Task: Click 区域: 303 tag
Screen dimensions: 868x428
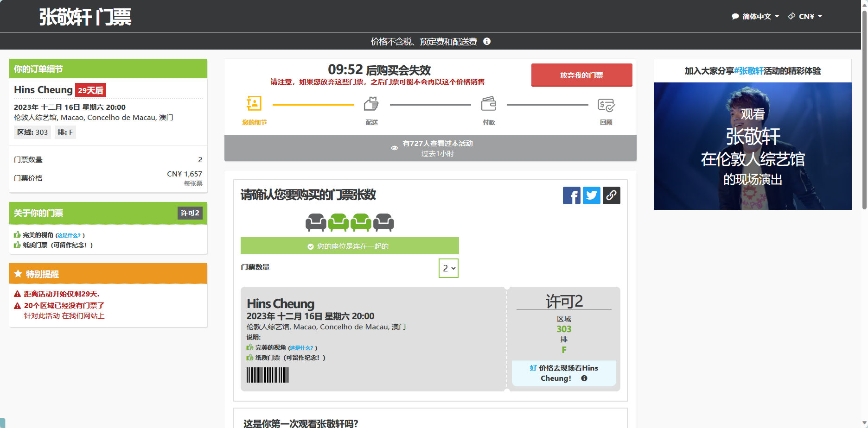Action: pyautogui.click(x=32, y=132)
